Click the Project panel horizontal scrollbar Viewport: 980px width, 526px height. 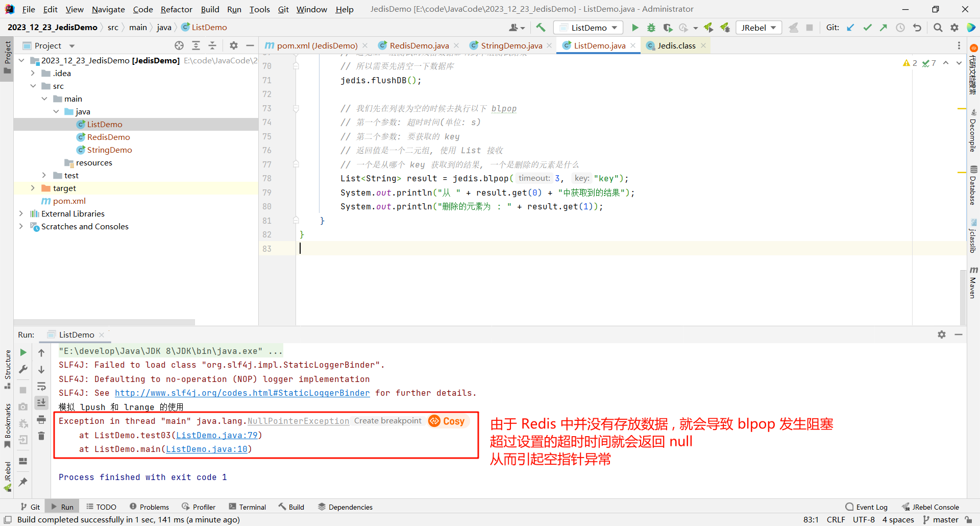pos(105,322)
